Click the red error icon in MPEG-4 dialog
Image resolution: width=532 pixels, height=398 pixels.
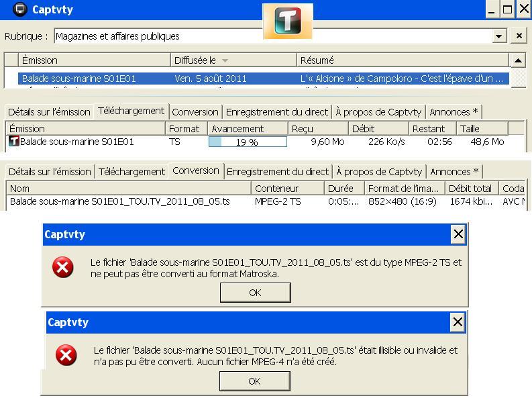[66, 355]
